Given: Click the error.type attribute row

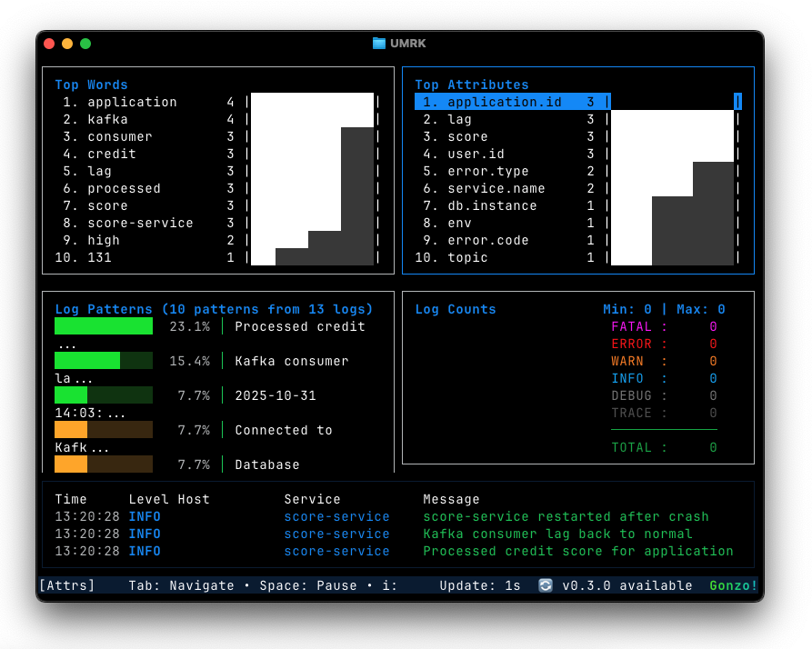Looking at the screenshot, I should [x=487, y=171].
